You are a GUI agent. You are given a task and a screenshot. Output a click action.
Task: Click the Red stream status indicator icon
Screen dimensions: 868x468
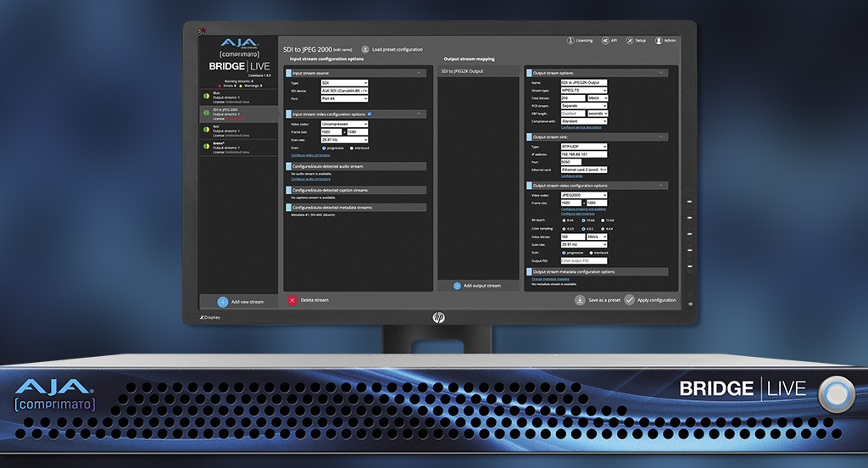(x=207, y=130)
